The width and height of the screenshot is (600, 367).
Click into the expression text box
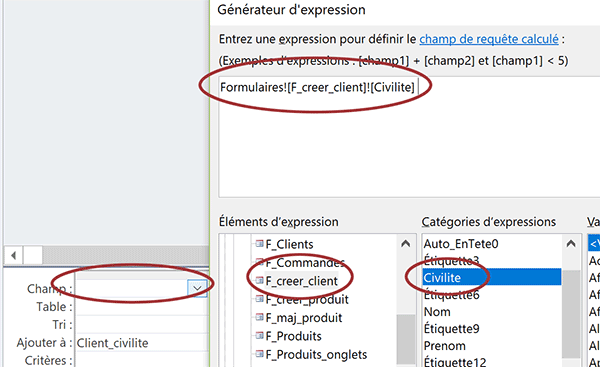click(409, 137)
